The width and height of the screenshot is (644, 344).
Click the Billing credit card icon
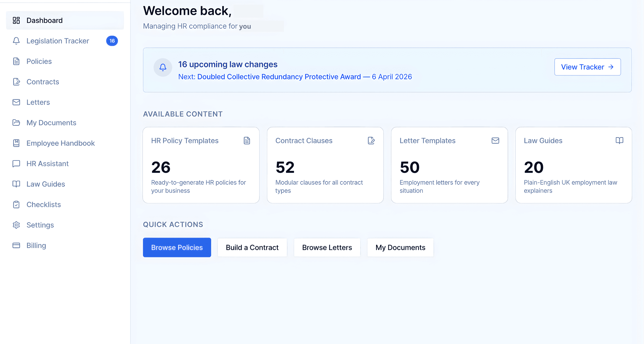click(16, 245)
